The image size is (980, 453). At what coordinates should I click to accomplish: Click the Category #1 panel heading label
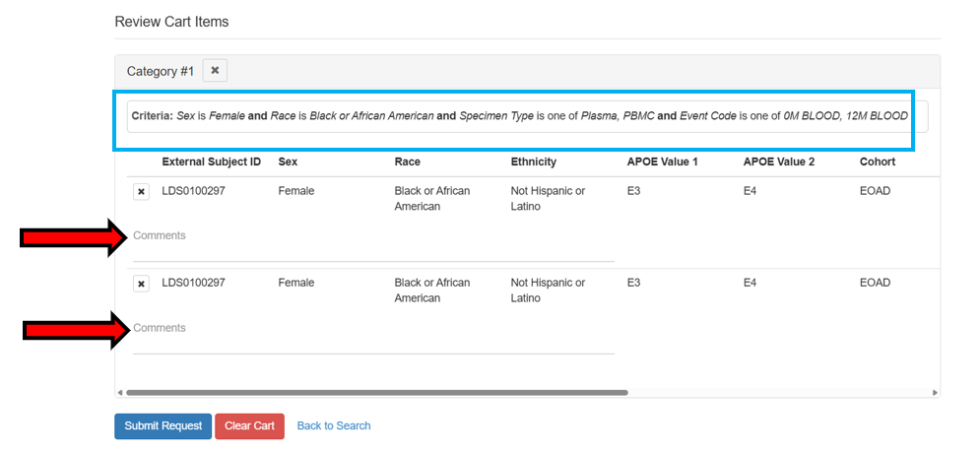[x=161, y=71]
